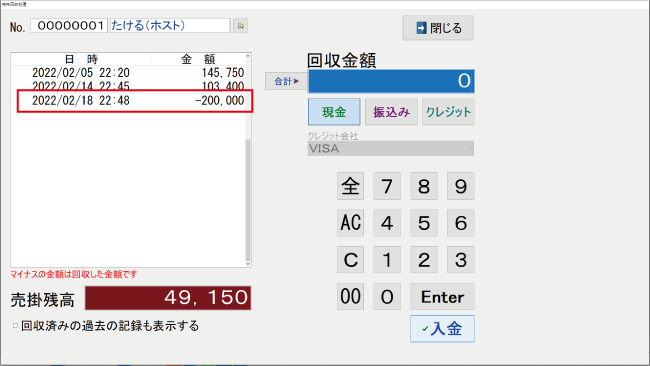Tap keypad digit 8
This screenshot has width=650, height=366.
pos(424,186)
